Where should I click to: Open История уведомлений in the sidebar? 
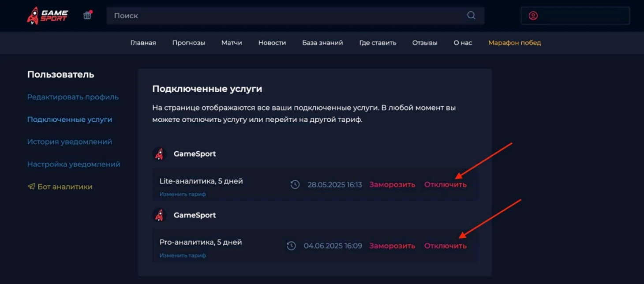click(70, 142)
